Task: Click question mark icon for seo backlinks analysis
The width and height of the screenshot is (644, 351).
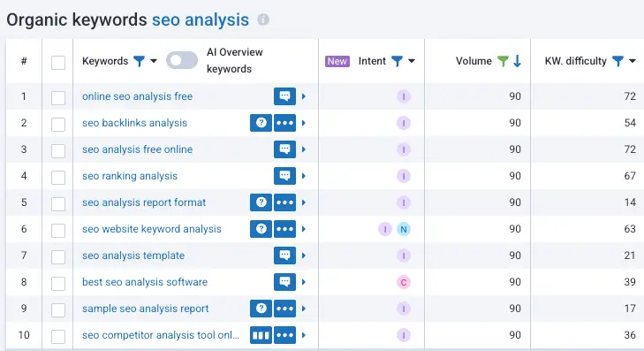Action: (261, 123)
